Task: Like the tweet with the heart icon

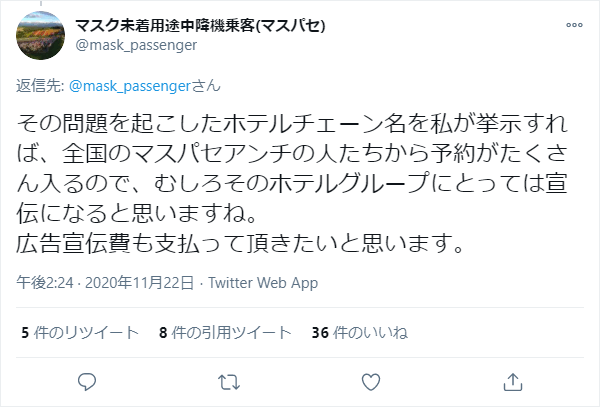Action: click(371, 382)
